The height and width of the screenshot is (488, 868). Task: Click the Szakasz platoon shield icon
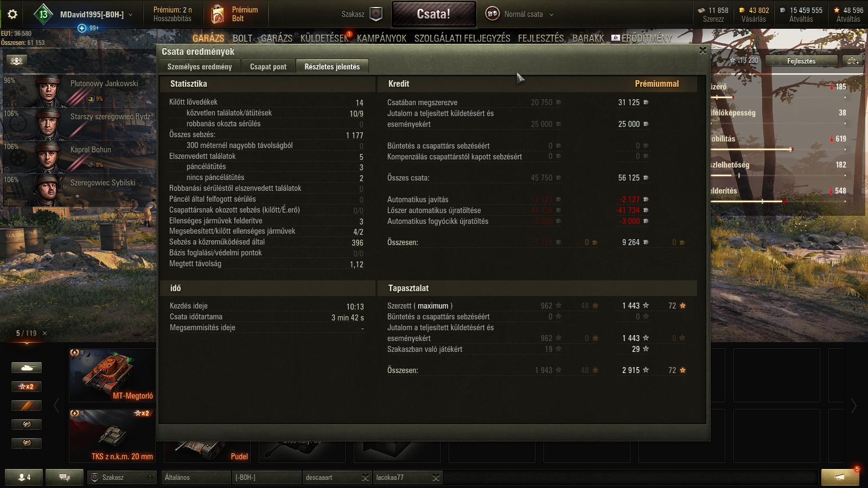point(376,14)
